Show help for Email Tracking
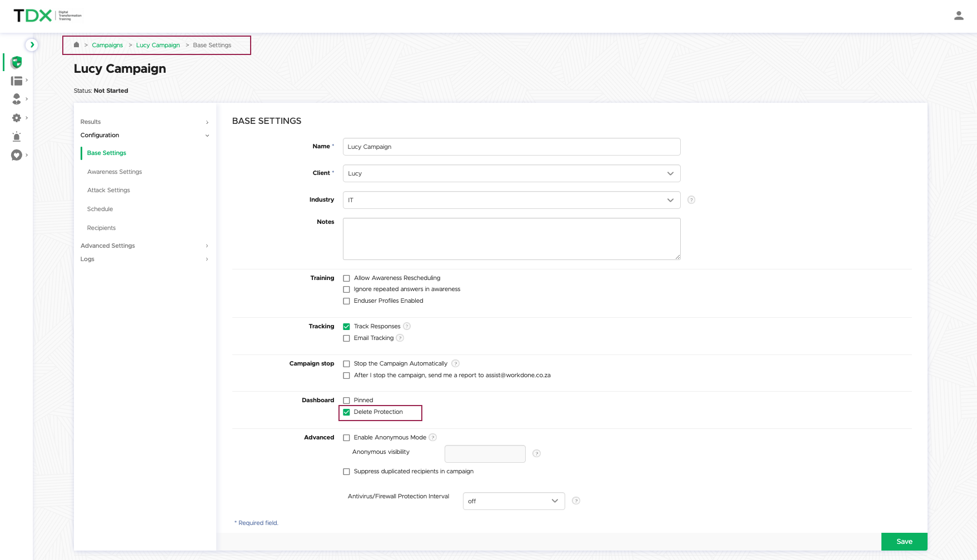977x560 pixels. click(x=400, y=338)
